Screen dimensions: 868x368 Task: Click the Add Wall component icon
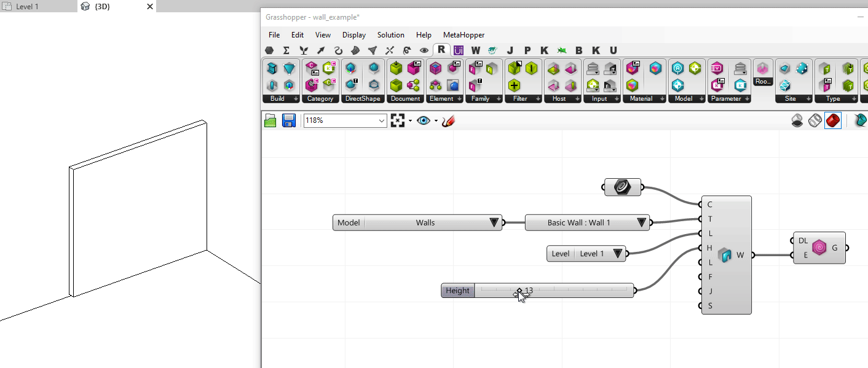pyautogui.click(x=726, y=255)
